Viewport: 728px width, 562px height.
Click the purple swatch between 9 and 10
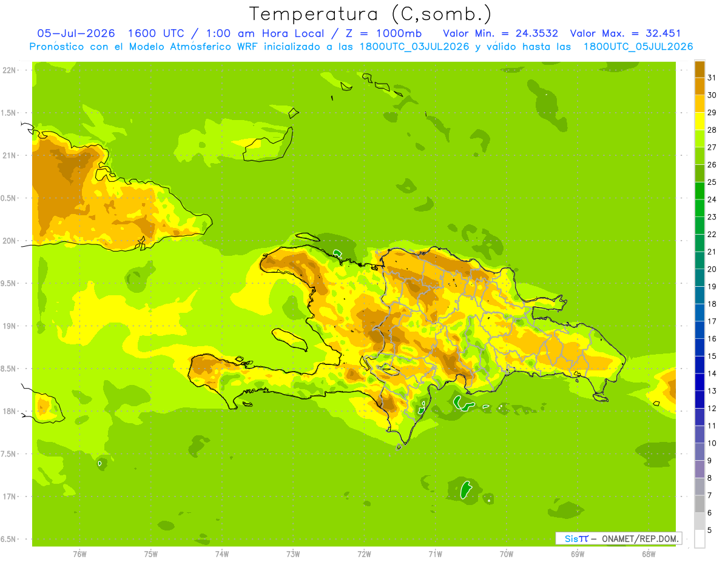pyautogui.click(x=699, y=452)
